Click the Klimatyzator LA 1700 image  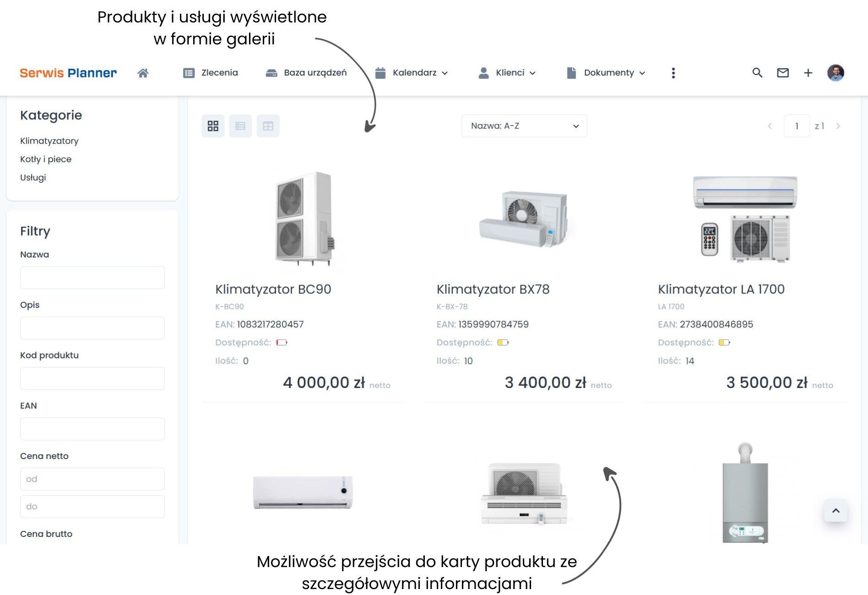(745, 218)
